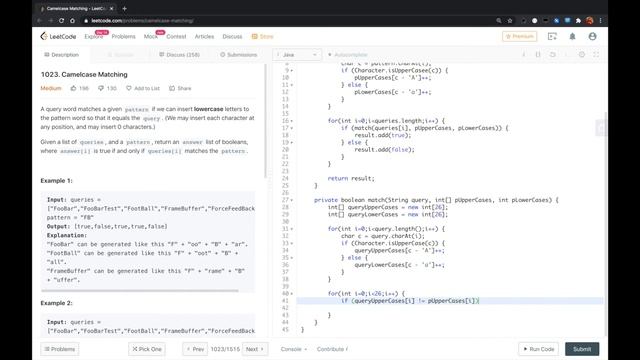This screenshot has height=360, width=640.
Task: Close the Camelcase Matching browser tab
Action: (x=111, y=8)
